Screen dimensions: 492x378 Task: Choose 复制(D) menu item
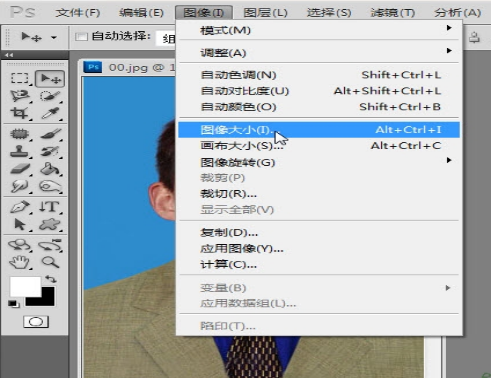[x=319, y=232]
